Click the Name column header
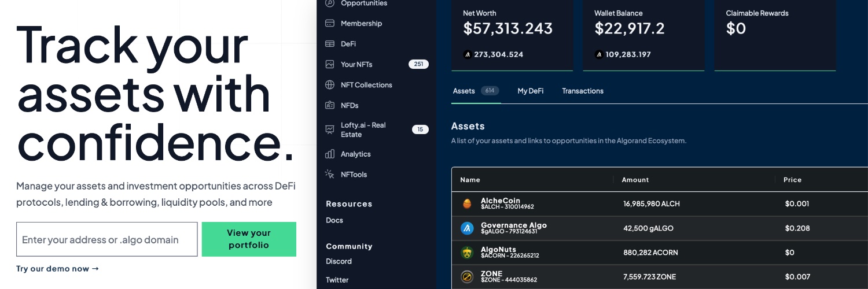The width and height of the screenshot is (868, 289). [x=470, y=180]
